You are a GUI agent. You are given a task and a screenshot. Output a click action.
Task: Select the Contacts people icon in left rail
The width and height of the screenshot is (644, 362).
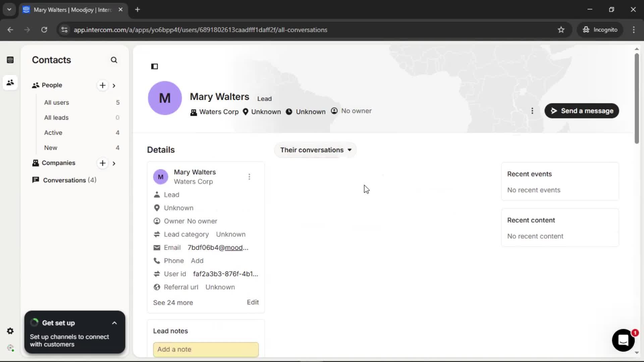[x=10, y=82]
